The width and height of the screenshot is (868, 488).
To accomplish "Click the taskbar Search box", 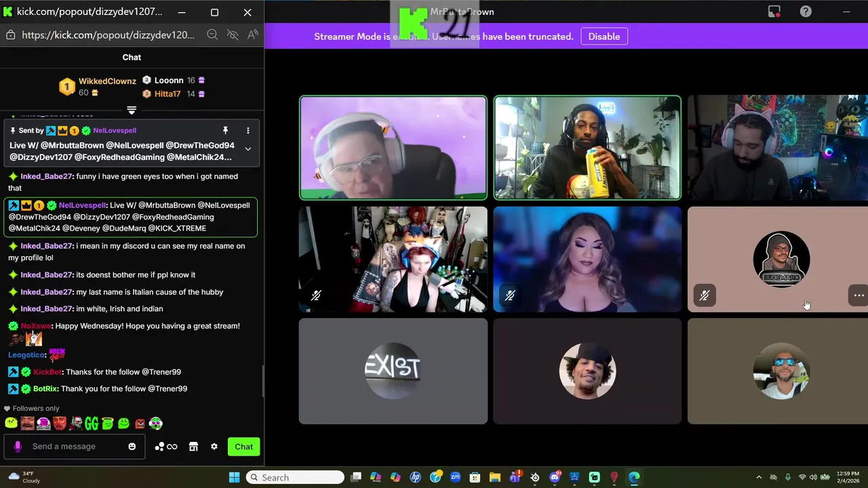I will [295, 477].
